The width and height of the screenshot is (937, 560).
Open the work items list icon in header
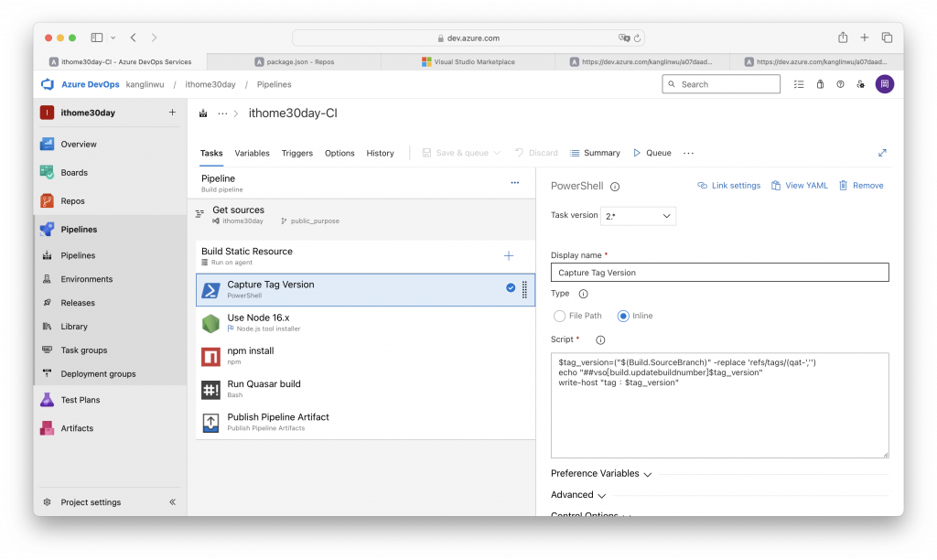[798, 84]
